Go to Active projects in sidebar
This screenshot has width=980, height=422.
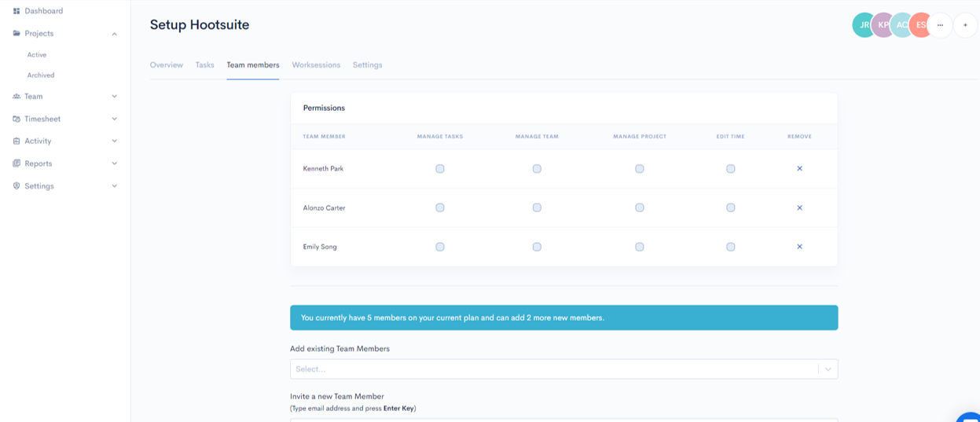coord(37,55)
